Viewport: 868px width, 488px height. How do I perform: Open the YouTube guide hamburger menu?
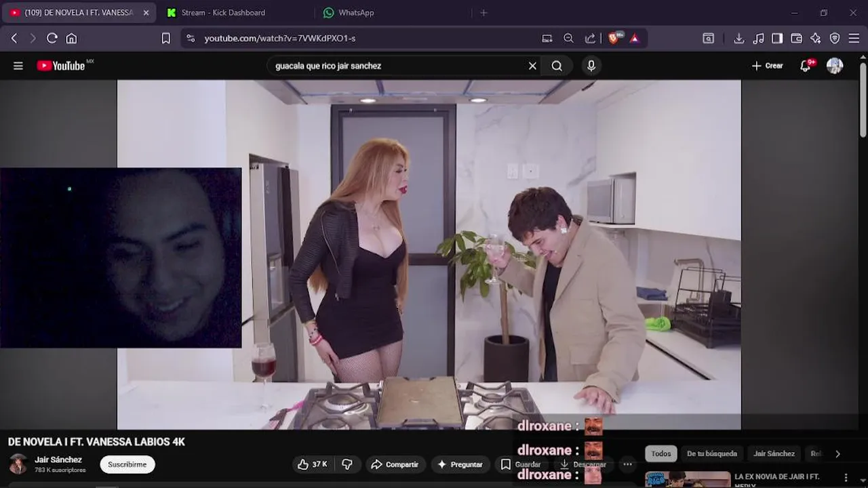[18, 66]
